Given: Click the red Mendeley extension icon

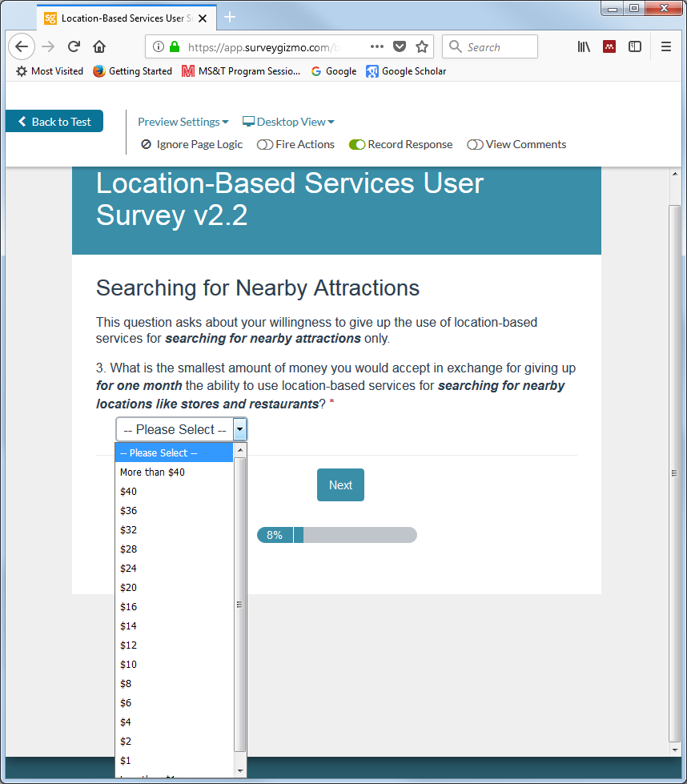Looking at the screenshot, I should [x=609, y=47].
